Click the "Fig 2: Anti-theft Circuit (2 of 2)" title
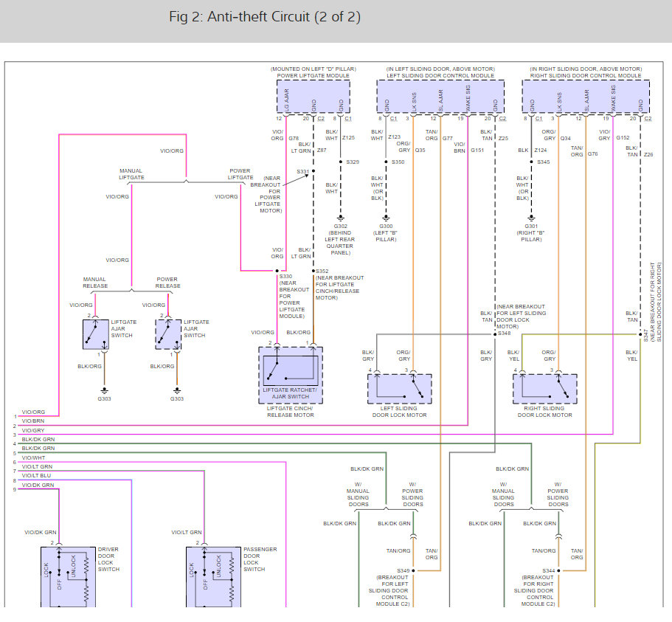This screenshot has width=672, height=622. 264,17
